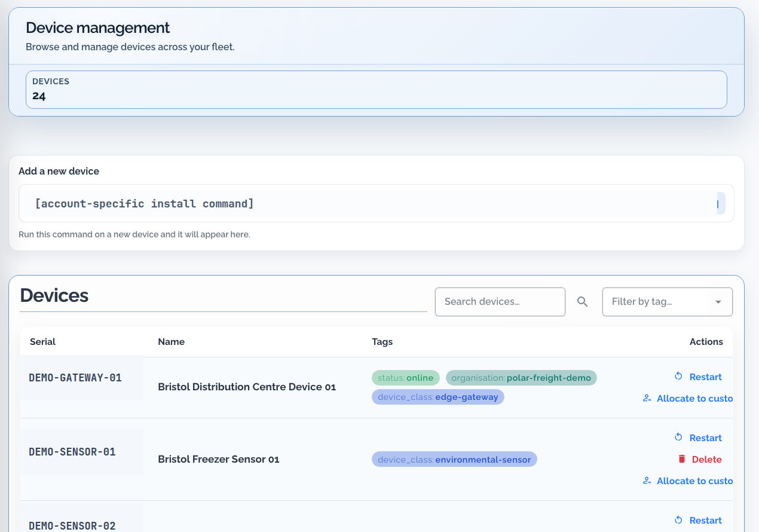Open the Filter by tag dropdown

pyautogui.click(x=668, y=302)
